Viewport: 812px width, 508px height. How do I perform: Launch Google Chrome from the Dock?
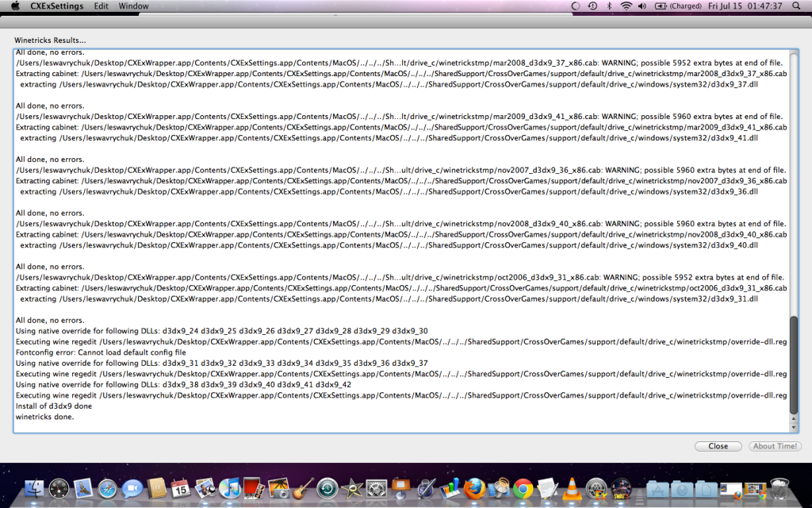click(x=523, y=489)
